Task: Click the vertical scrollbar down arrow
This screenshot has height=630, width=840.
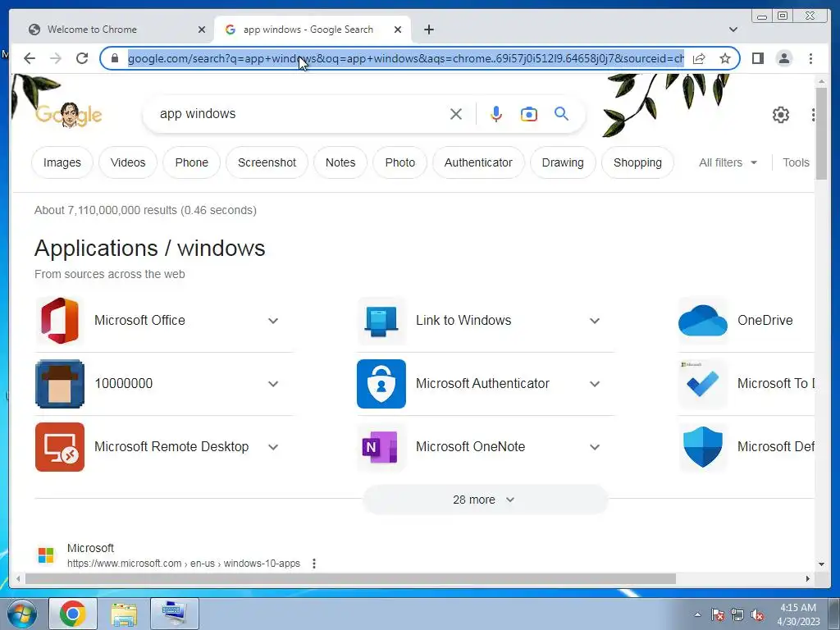Action: (x=821, y=564)
